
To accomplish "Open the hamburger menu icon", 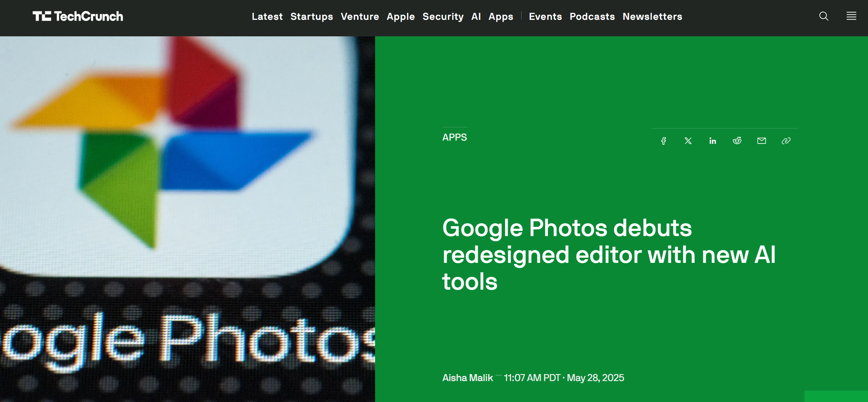I will (x=851, y=16).
